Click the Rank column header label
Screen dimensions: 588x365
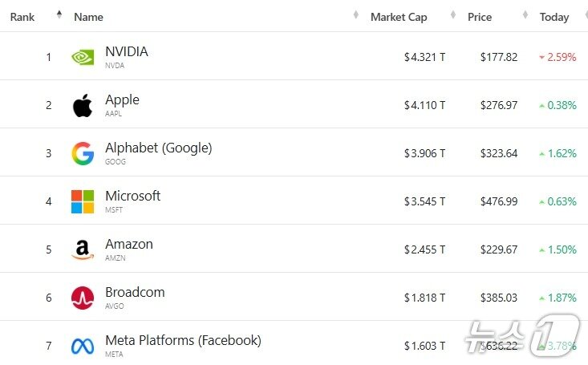tap(22, 17)
